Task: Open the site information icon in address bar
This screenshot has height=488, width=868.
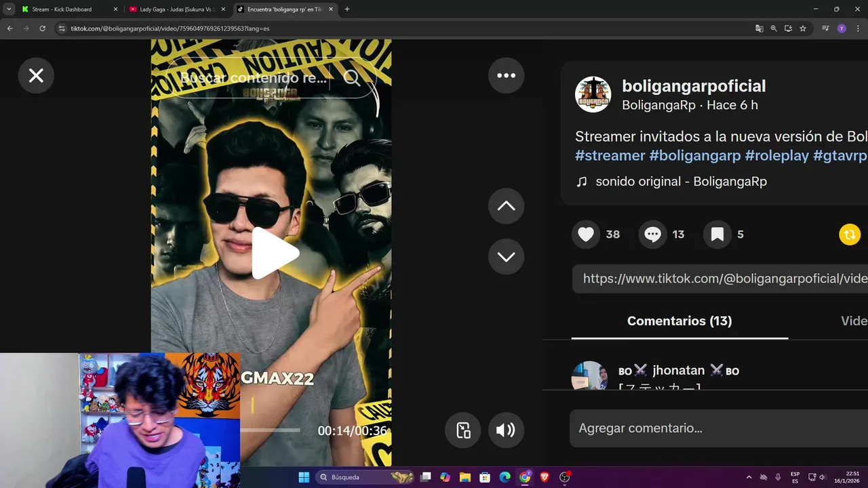Action: tap(62, 28)
